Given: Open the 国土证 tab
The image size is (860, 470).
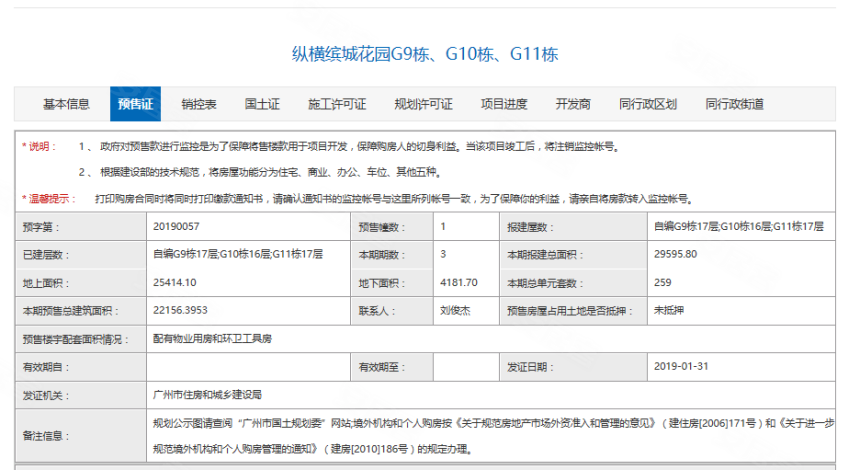Looking at the screenshot, I should pyautogui.click(x=262, y=104).
